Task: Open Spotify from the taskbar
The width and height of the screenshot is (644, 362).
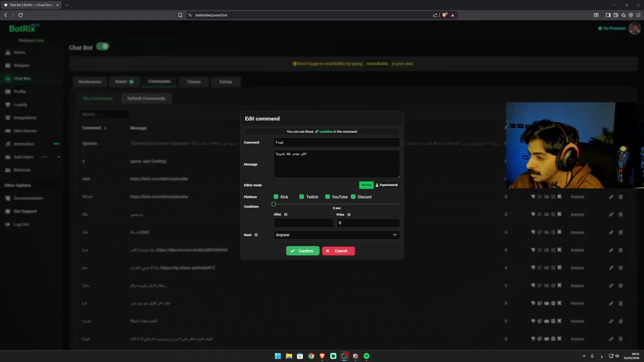Action: point(366,356)
